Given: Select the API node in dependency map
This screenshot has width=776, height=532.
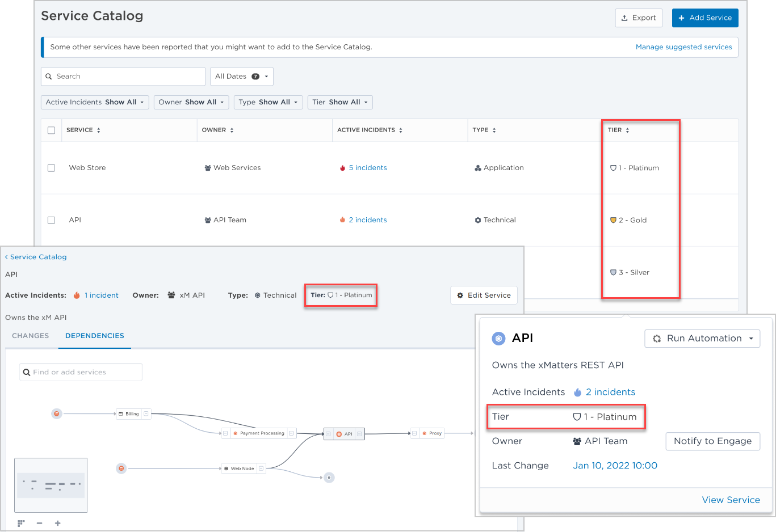Looking at the screenshot, I should click(x=344, y=434).
